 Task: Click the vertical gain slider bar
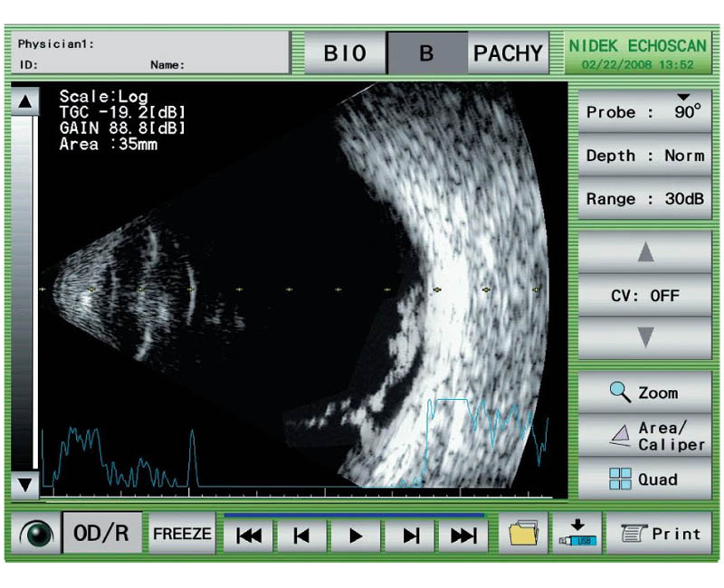pos(24,289)
